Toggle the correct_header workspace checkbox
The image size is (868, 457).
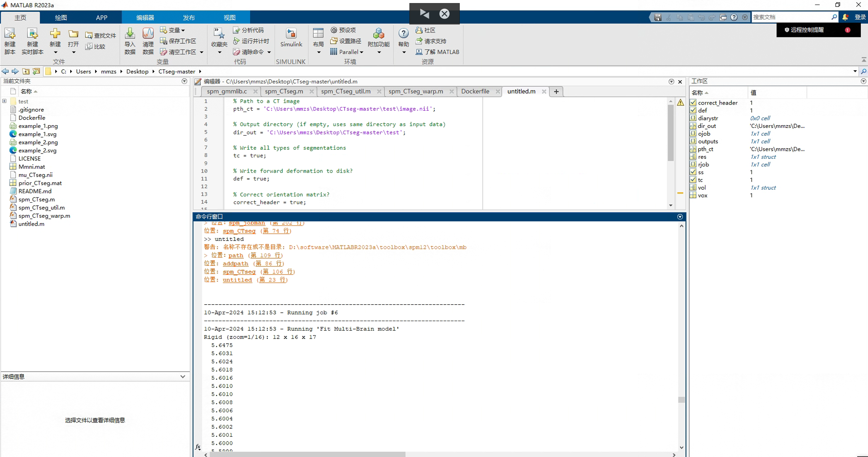tap(693, 103)
